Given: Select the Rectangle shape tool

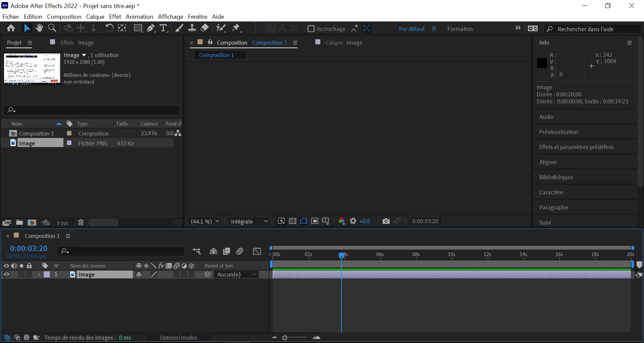Looking at the screenshot, I should click(x=138, y=28).
